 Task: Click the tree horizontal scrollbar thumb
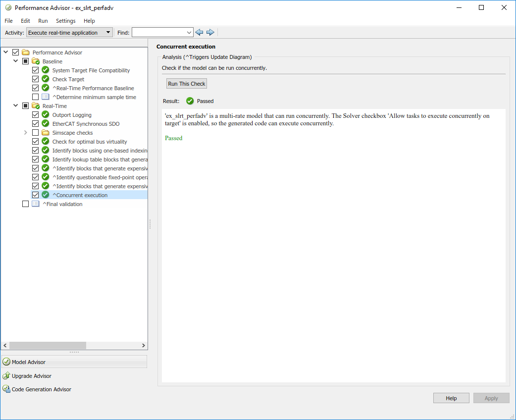48,345
